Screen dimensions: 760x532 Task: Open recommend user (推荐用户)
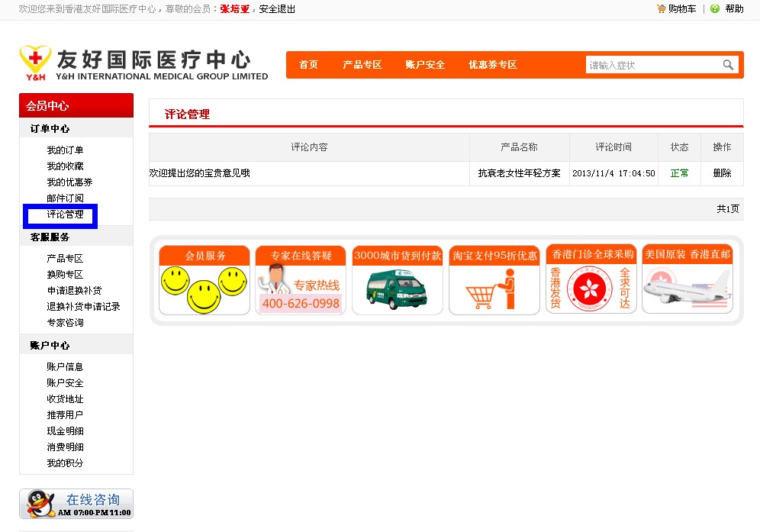65,414
